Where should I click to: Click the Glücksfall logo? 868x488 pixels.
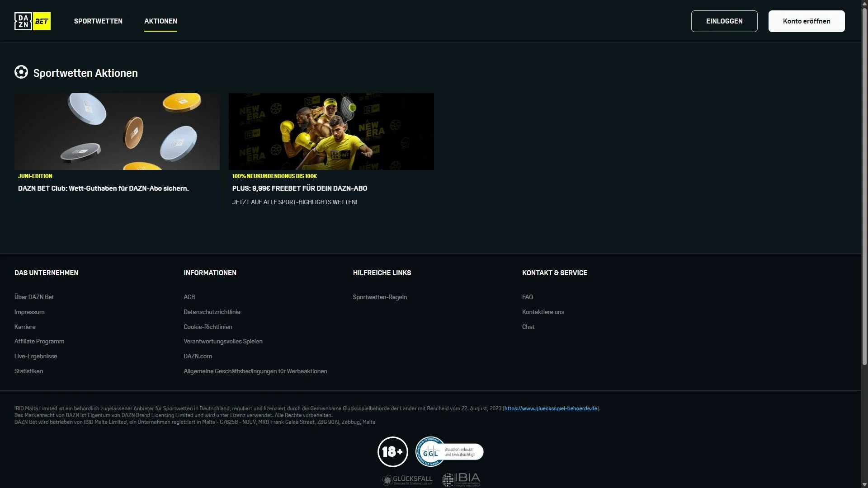point(407,480)
